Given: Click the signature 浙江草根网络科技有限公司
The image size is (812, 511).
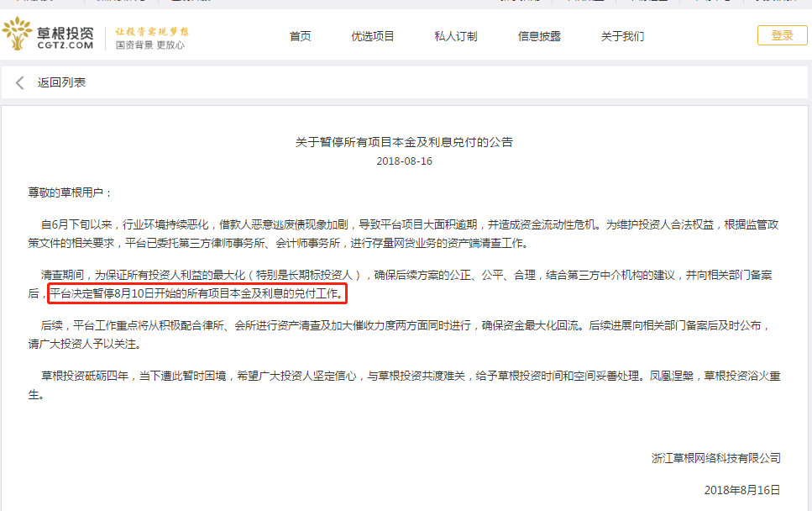Looking at the screenshot, I should (715, 458).
